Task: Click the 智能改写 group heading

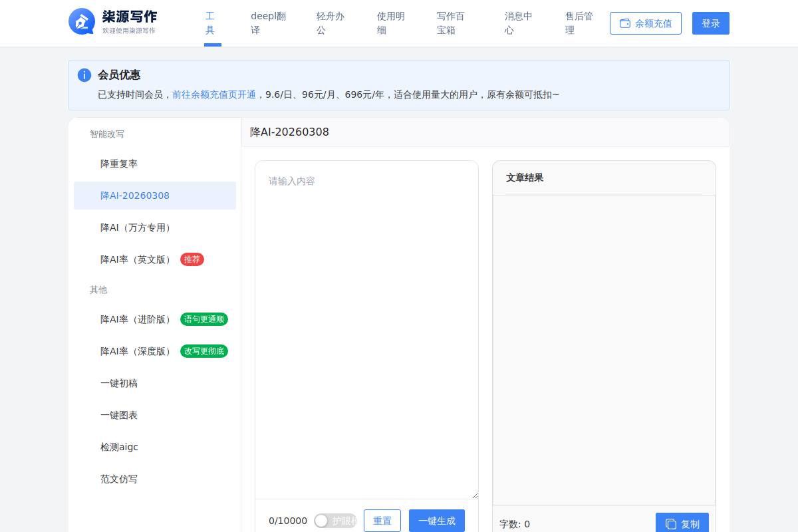Action: pos(107,134)
